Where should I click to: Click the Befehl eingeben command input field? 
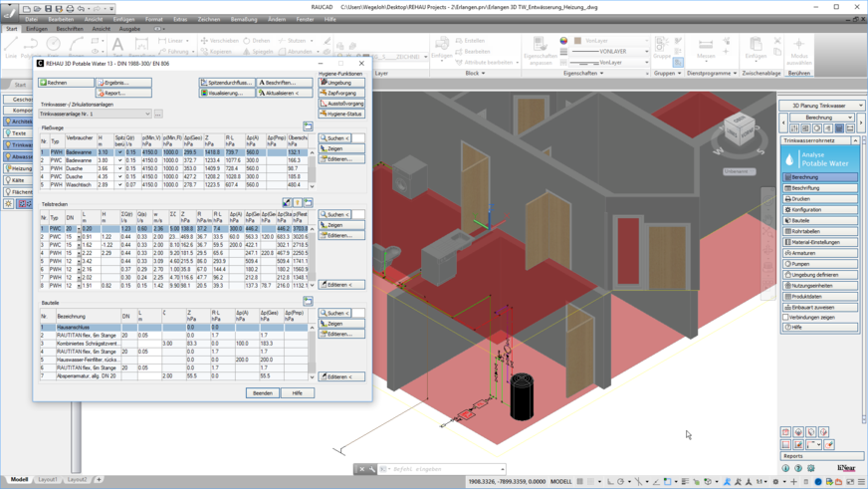[x=438, y=469]
